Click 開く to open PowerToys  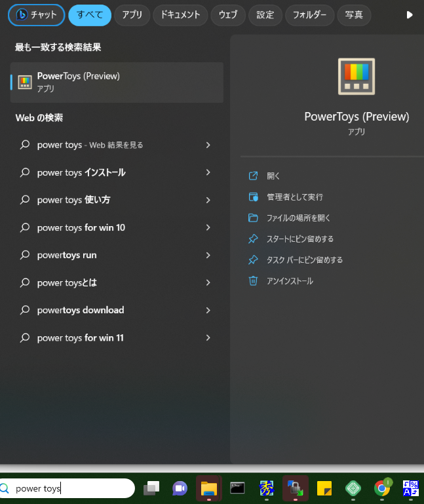click(273, 176)
